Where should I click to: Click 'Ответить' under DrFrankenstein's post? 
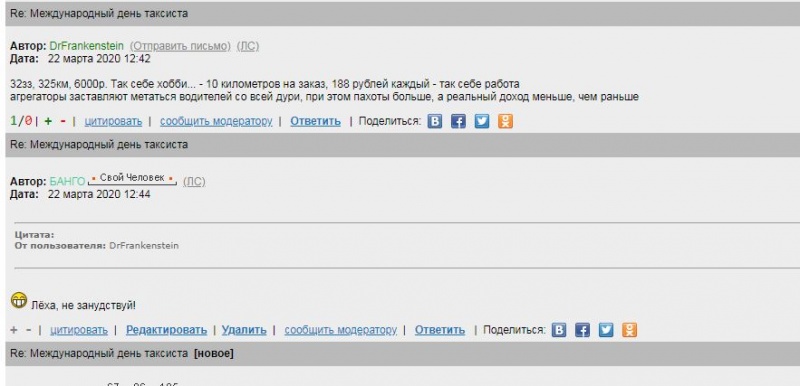315,121
